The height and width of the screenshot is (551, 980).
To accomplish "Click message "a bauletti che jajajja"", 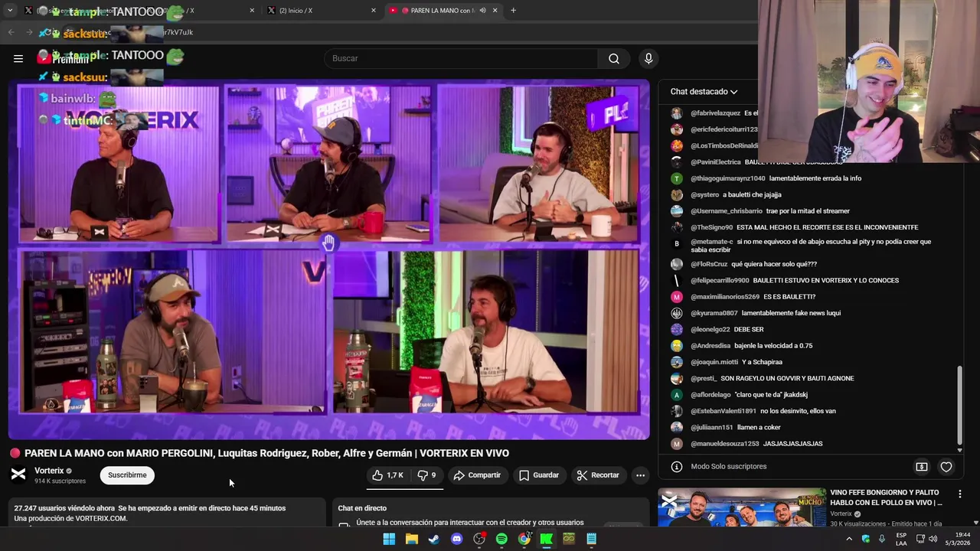I will pos(752,195).
